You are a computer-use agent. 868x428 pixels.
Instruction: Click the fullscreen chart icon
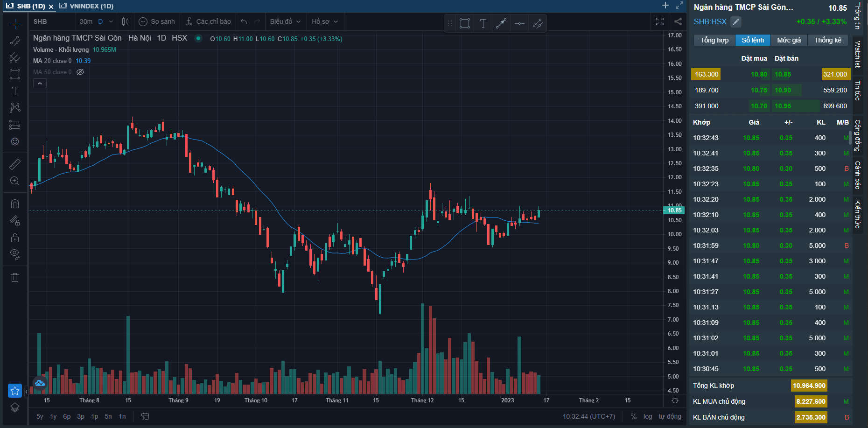[660, 21]
